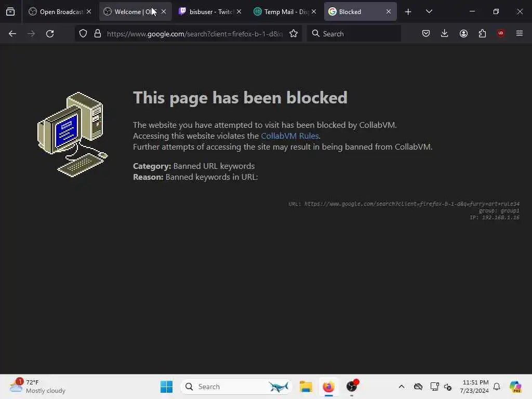Open uBlock Origin extension popup
This screenshot has height=399, width=532.
click(500, 33)
